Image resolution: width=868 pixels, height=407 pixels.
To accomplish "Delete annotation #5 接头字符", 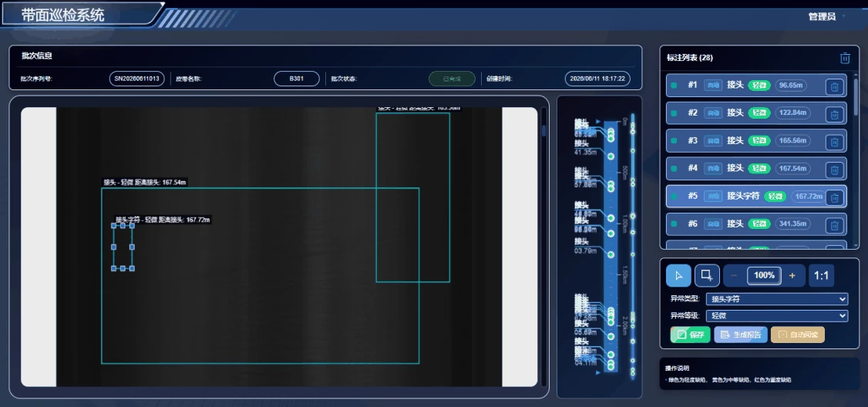I will [835, 197].
